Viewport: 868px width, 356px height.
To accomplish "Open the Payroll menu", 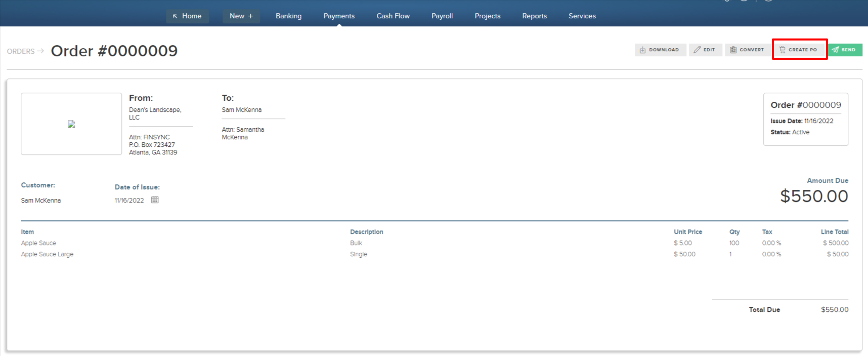I will pyautogui.click(x=442, y=16).
